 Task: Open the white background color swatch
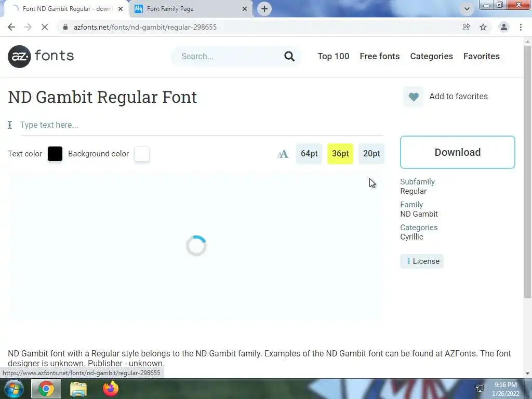[x=142, y=154]
